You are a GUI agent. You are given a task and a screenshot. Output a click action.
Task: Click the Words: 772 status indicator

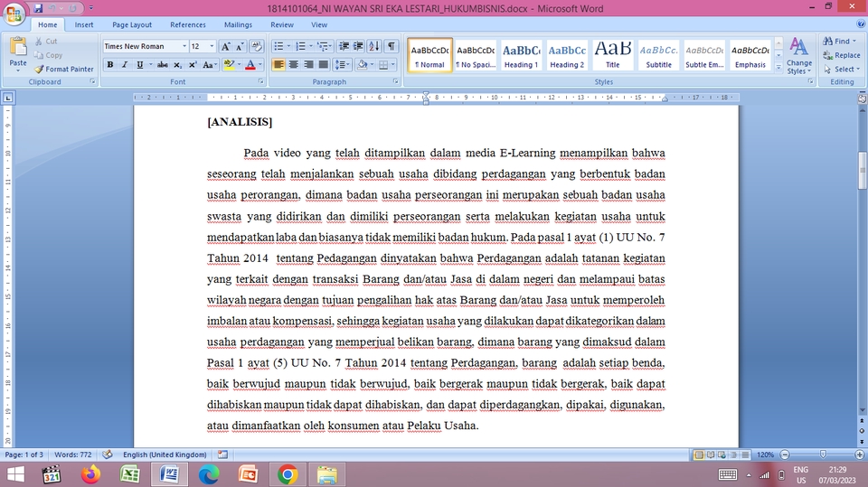click(73, 454)
